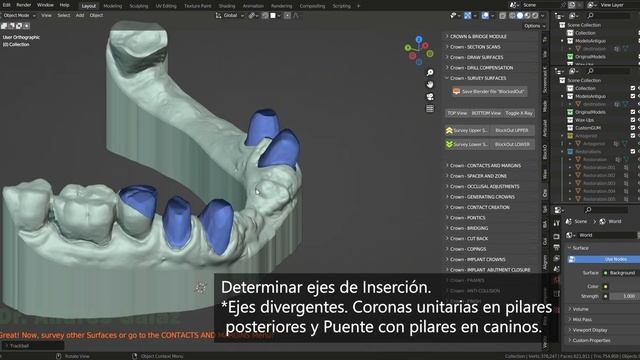
Task: Open the Render menu
Action: pos(24,5)
